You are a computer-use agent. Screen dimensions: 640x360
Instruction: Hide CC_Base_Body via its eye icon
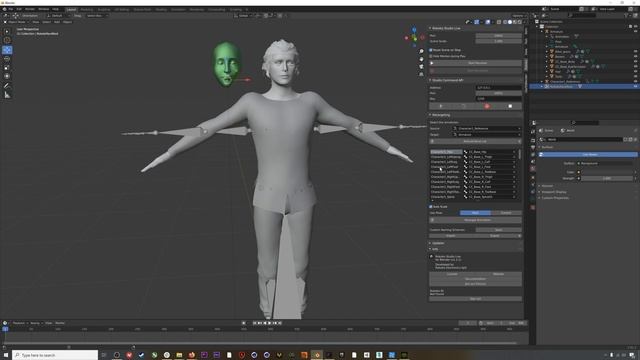pos(636,62)
